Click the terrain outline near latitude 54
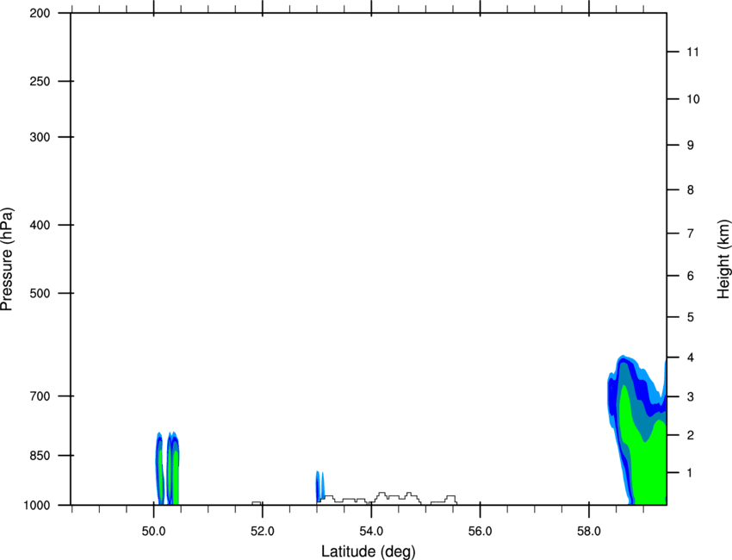The image size is (732, 560). pos(385,498)
